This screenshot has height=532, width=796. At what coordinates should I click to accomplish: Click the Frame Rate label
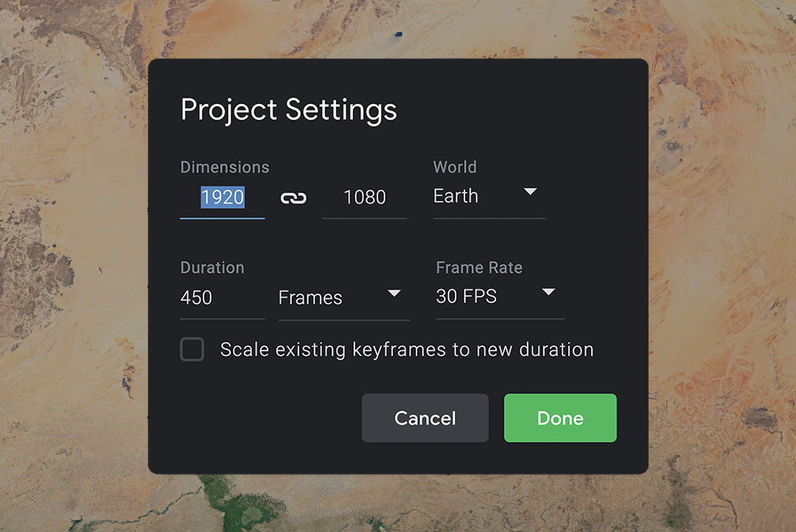tap(479, 268)
